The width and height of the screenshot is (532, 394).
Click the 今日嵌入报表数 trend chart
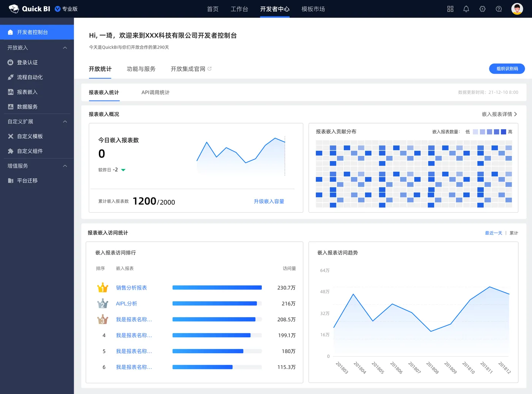241,156
